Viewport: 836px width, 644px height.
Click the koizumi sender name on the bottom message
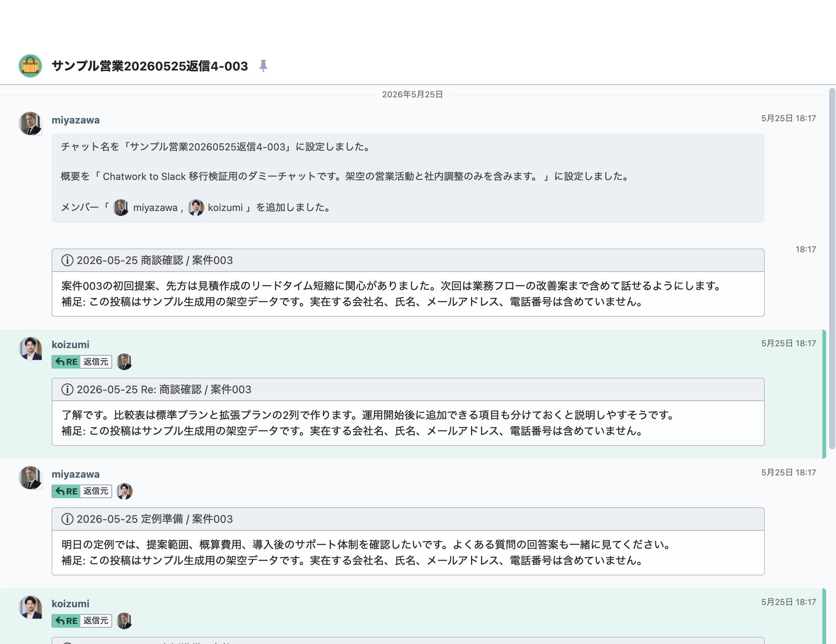pos(70,604)
